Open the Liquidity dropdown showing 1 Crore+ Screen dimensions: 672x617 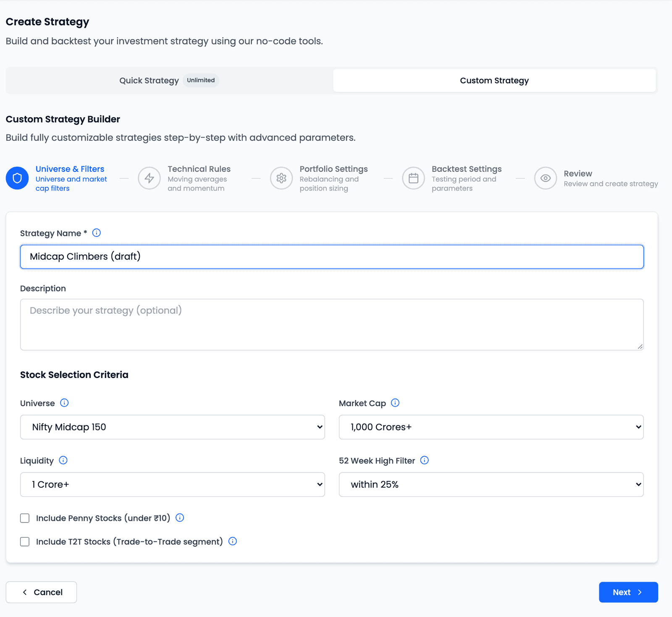[173, 485]
